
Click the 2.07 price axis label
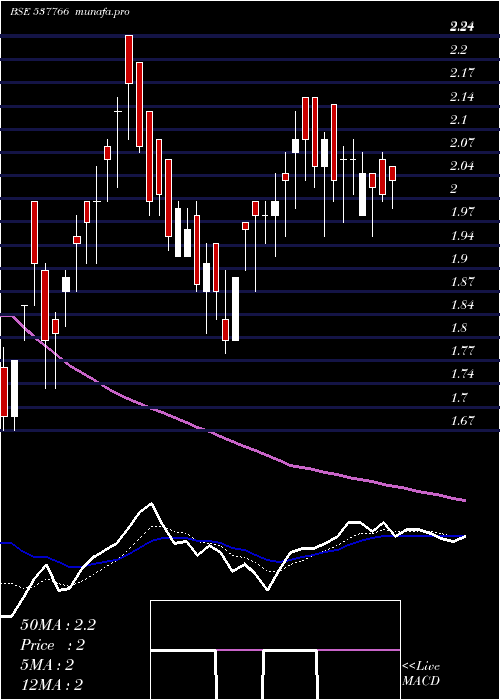pos(462,143)
